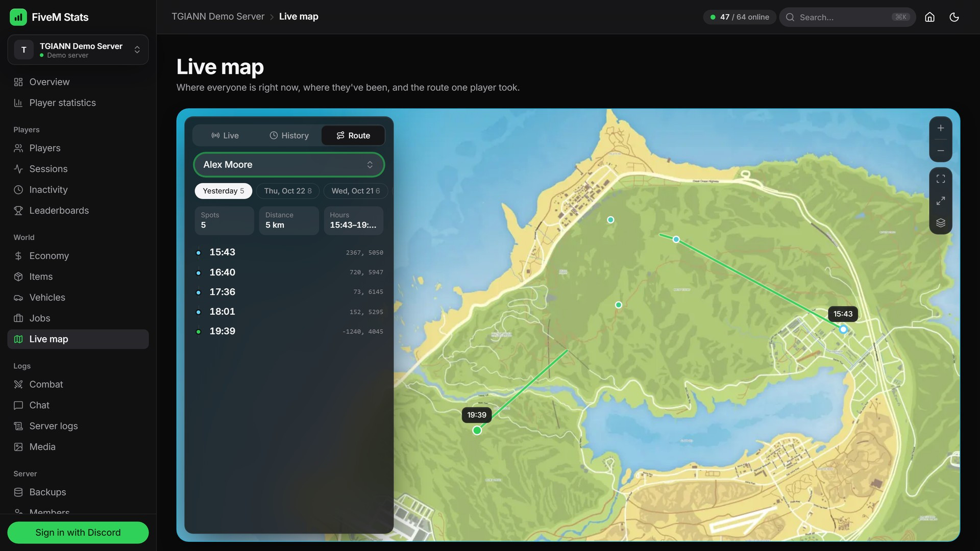Expand the map to fullscreen
The height and width of the screenshot is (551, 980).
[x=940, y=201]
